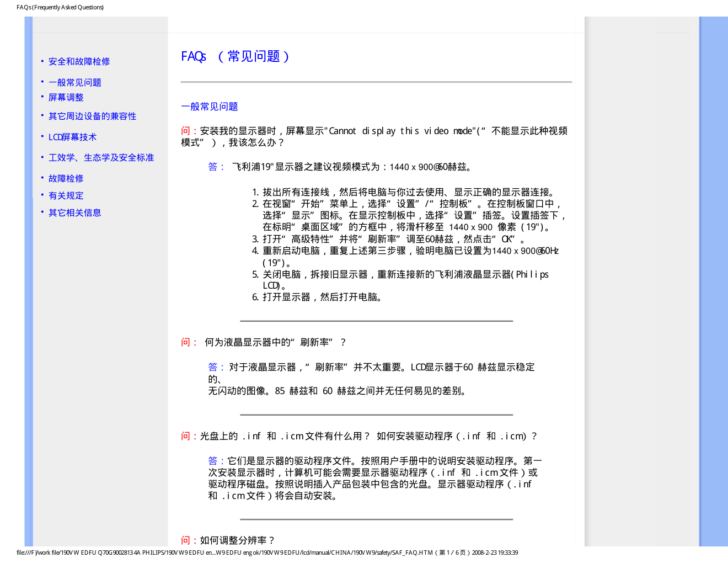The width and height of the screenshot is (728, 563).
Task: Open 工效学、生态学及安全标准 link
Action: tap(101, 157)
